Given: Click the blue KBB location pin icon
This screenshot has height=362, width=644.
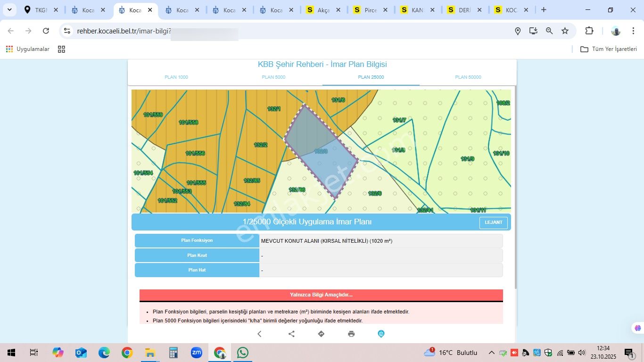Looking at the screenshot, I should (x=381, y=334).
